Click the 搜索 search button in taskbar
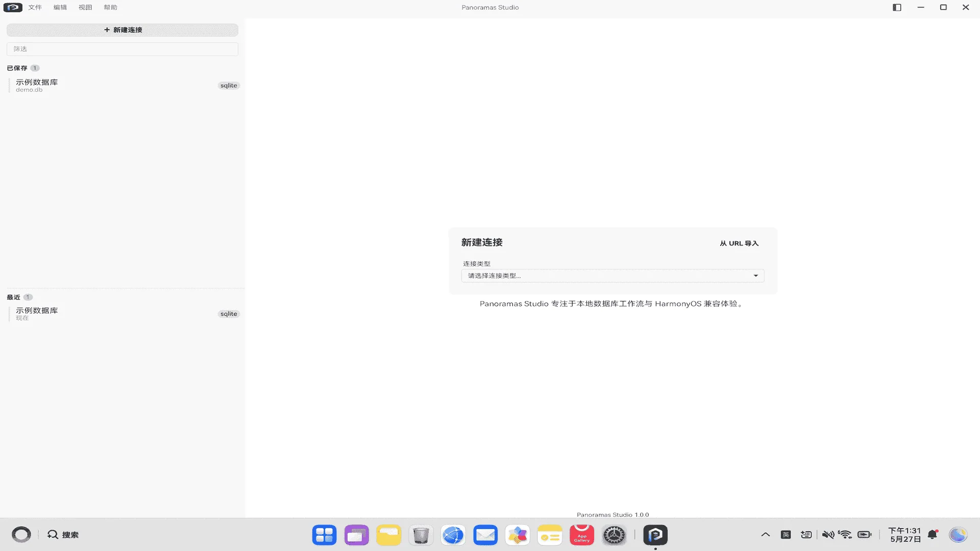This screenshot has height=551, width=980. point(63,535)
